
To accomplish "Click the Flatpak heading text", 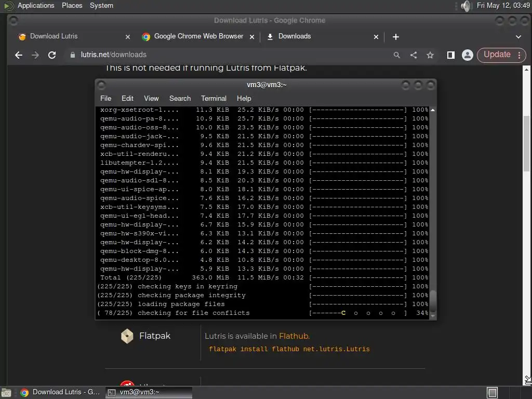I will [155, 336].
